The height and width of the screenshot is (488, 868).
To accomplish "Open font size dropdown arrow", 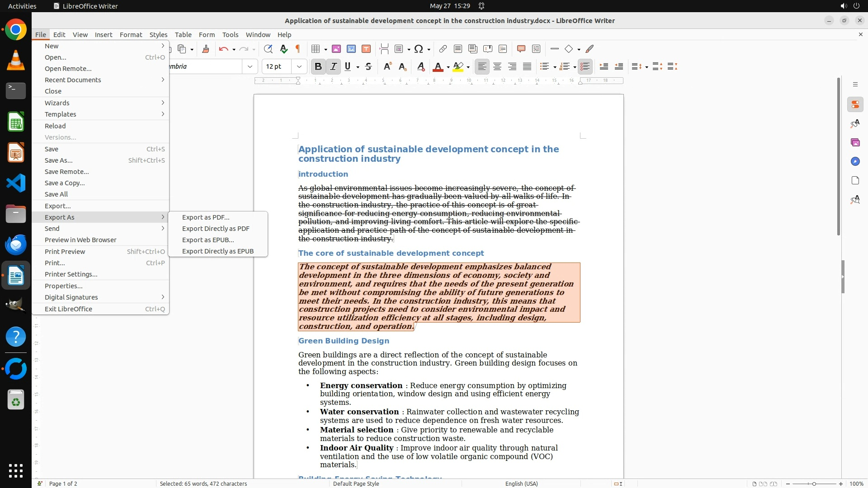I will tap(299, 66).
